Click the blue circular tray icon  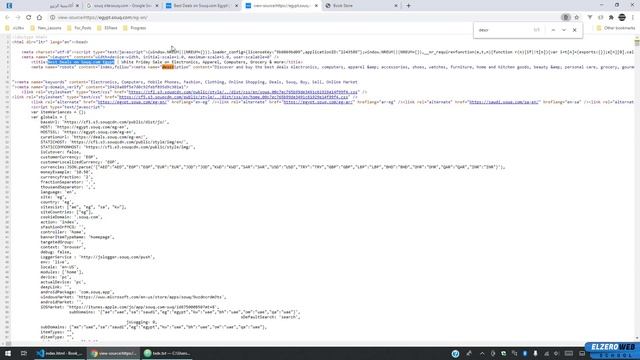tap(456, 353)
